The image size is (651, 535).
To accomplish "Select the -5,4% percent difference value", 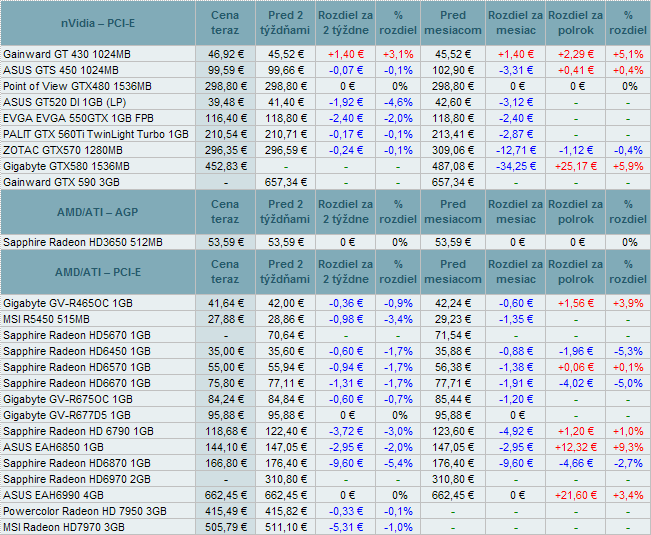I will point(398,463).
